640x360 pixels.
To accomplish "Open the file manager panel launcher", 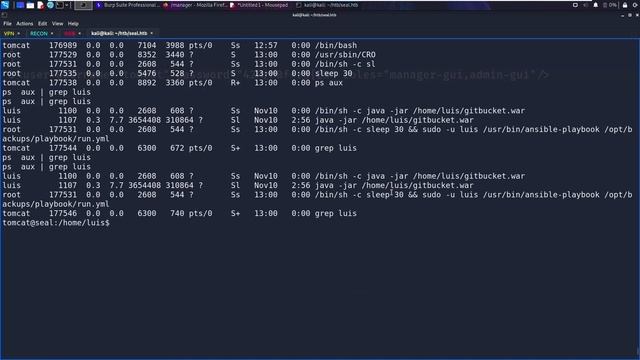I will click(30, 5).
